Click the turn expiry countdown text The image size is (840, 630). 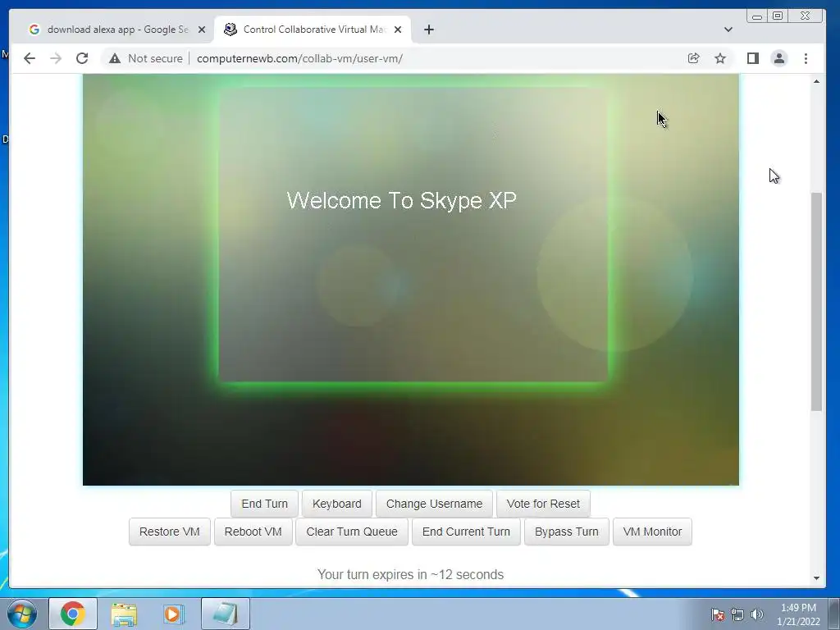[410, 574]
